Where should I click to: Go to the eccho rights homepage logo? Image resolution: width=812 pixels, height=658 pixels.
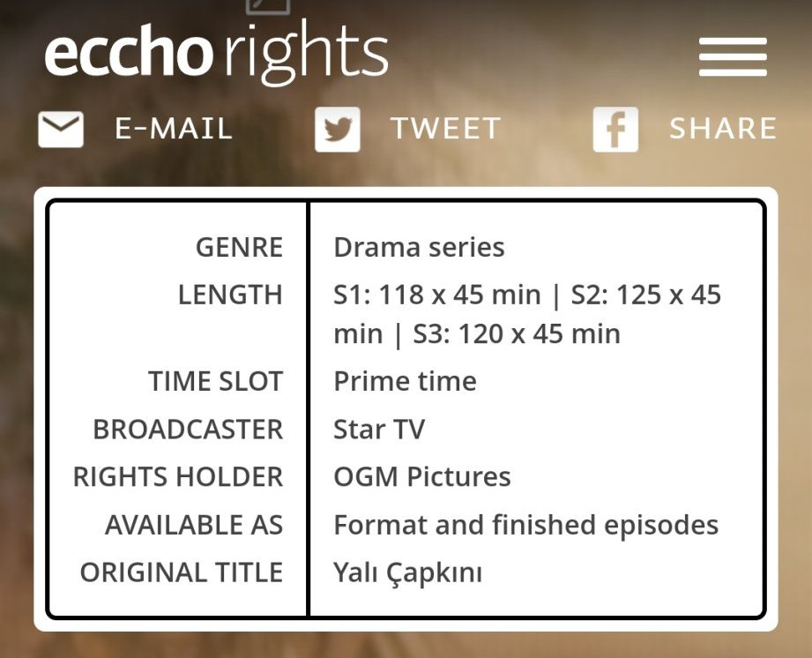click(216, 53)
